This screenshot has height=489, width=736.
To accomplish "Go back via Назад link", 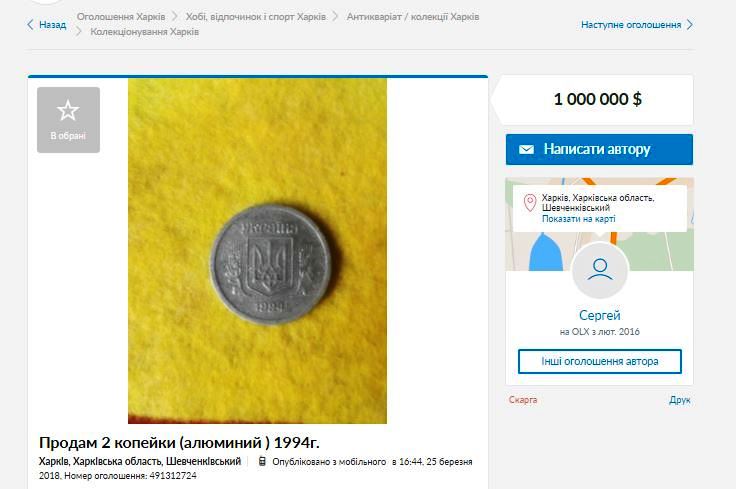I will (53, 24).
